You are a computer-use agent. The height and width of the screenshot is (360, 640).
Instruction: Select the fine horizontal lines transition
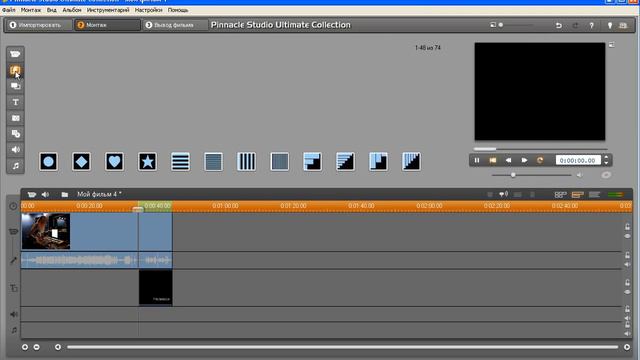[213, 162]
